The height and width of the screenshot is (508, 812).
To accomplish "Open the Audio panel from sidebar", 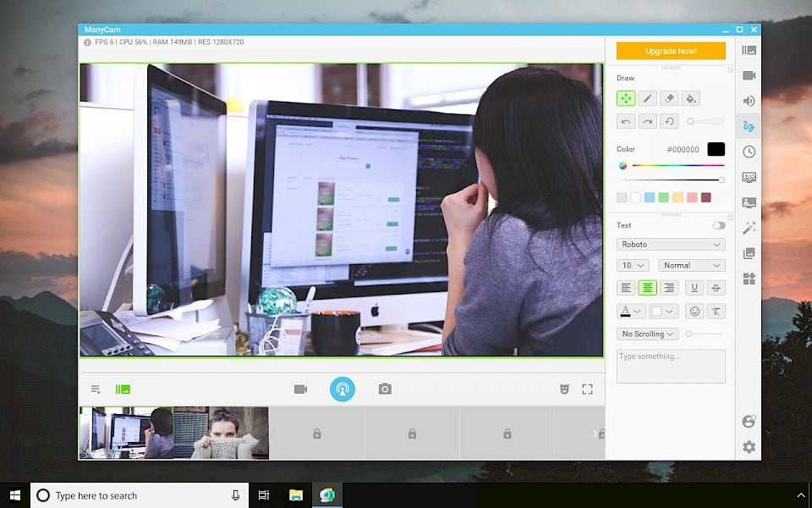I will (749, 101).
